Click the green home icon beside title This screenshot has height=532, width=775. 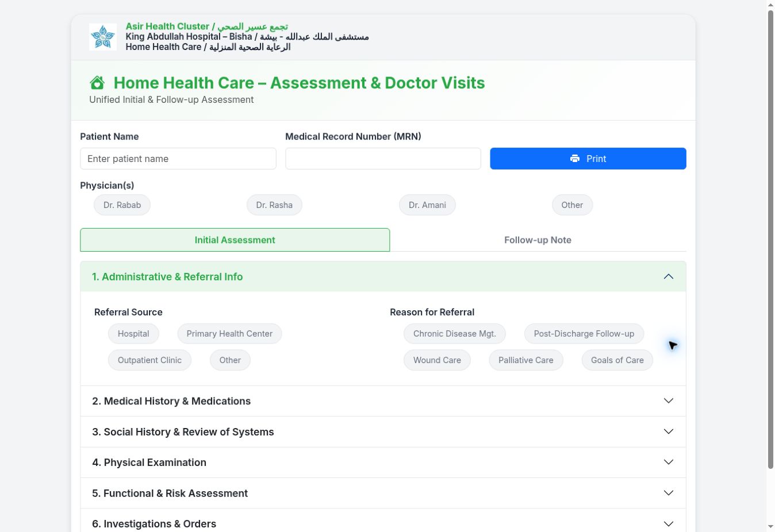pos(97,83)
